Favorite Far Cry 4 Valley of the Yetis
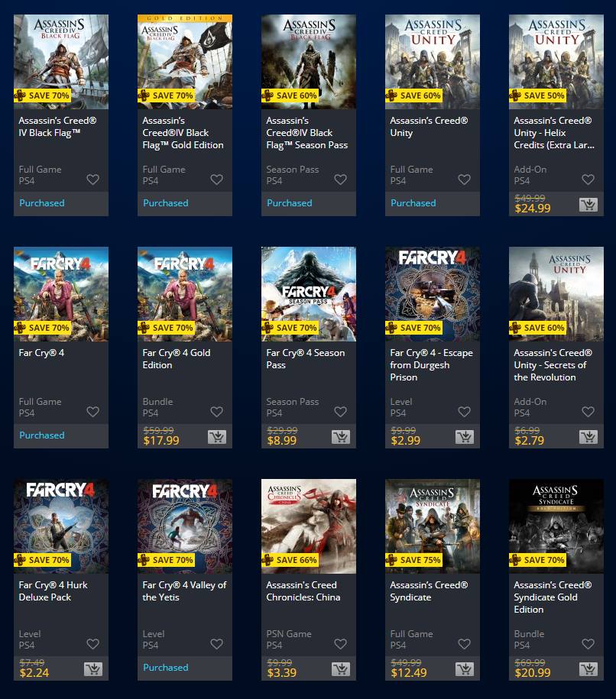The width and height of the screenshot is (616, 699). [217, 644]
